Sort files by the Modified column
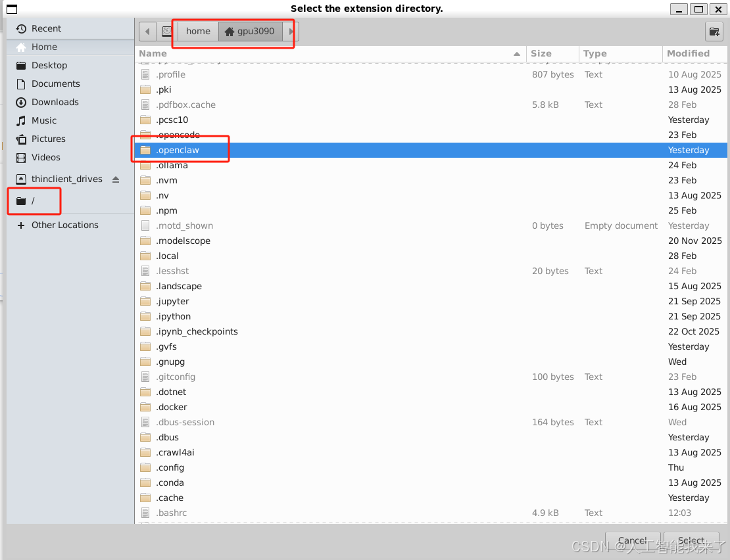The height and width of the screenshot is (560, 730). [694, 53]
